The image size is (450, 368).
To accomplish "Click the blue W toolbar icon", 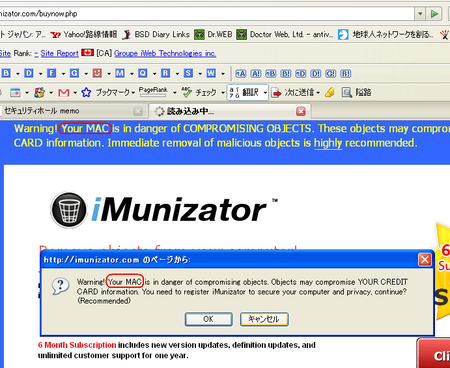I will pyautogui.click(x=211, y=73).
